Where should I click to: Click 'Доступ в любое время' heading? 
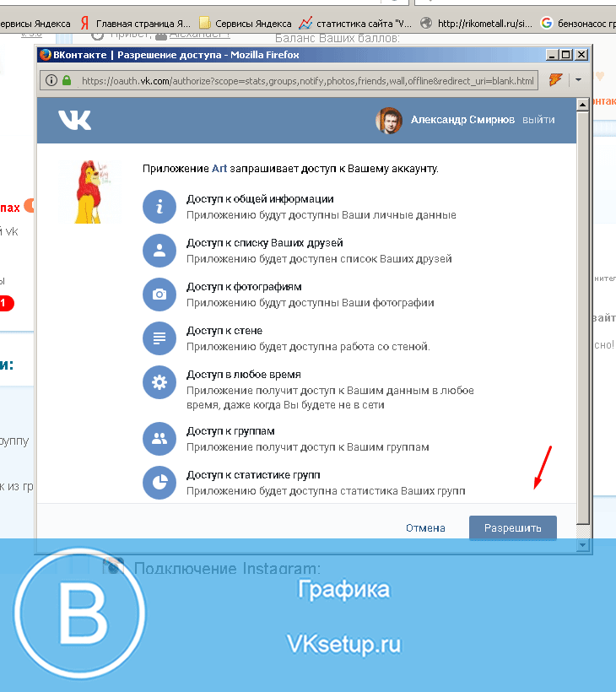tap(244, 375)
